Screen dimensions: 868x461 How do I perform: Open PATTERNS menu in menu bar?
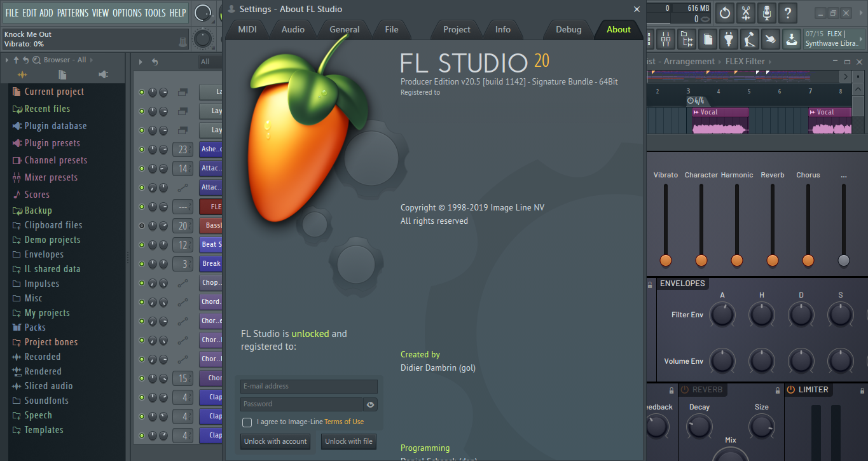[x=73, y=13]
